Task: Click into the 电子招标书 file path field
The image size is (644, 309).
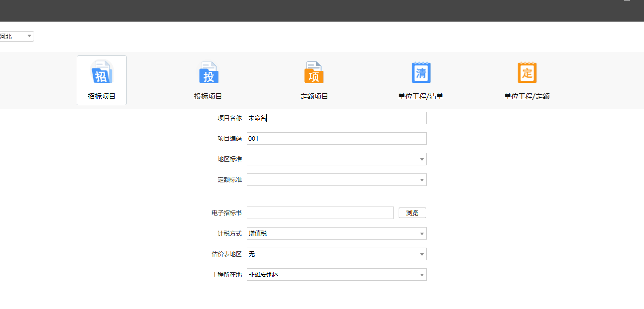Action: [320, 213]
